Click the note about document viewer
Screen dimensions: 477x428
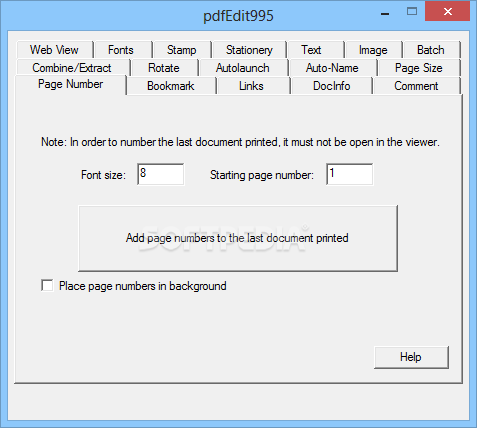point(240,142)
